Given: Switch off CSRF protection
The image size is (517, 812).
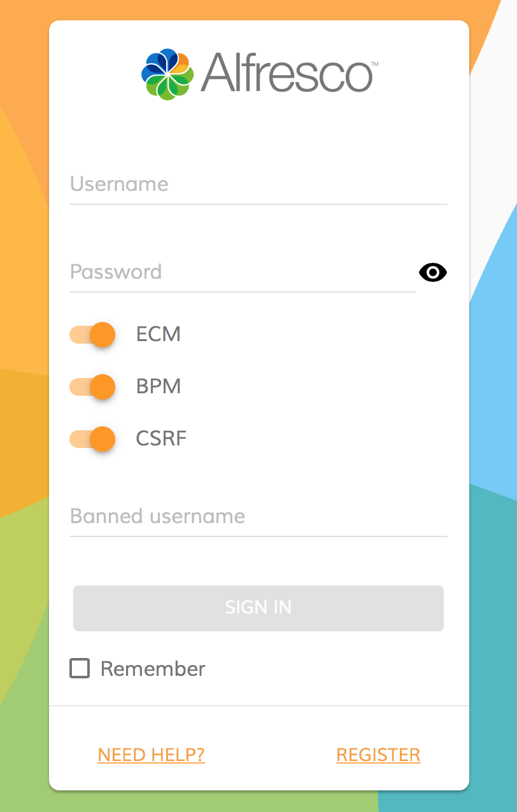Looking at the screenshot, I should point(92,438).
